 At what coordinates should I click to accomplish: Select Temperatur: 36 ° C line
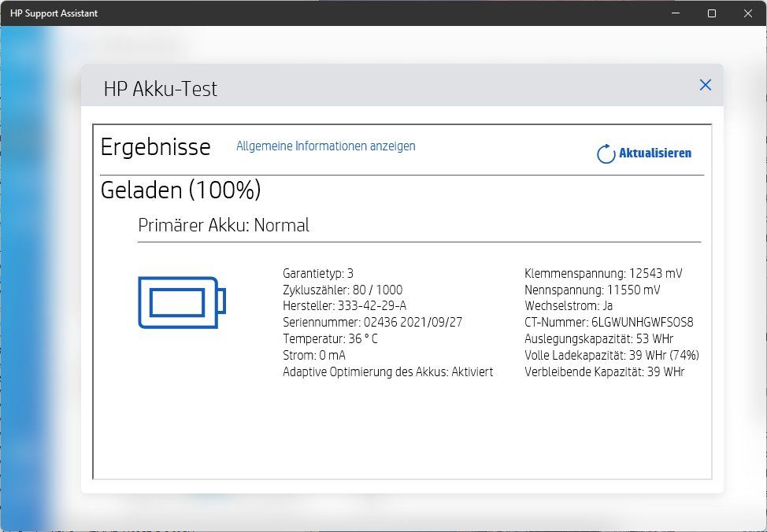click(x=330, y=339)
